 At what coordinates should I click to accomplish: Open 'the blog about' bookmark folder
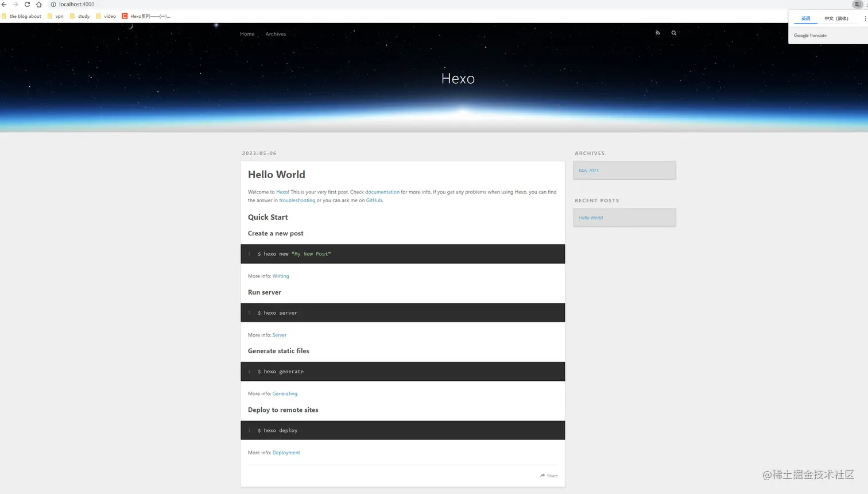tap(22, 16)
